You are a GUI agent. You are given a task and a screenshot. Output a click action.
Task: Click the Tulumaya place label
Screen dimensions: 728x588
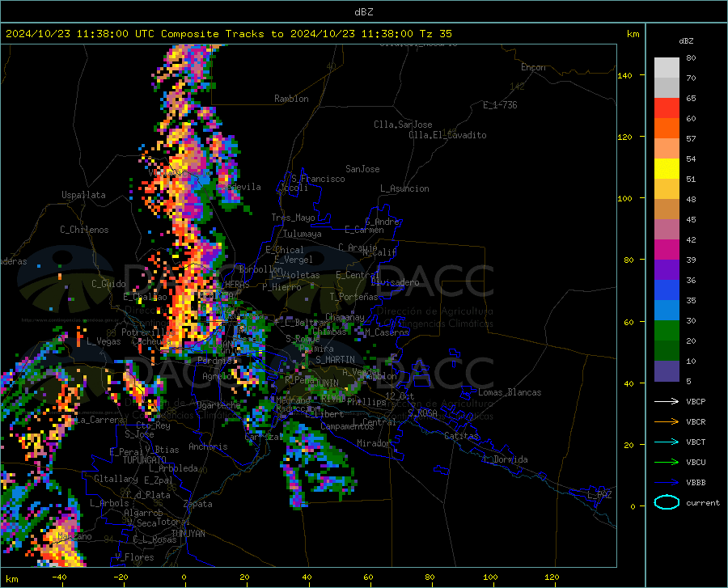pos(303,234)
